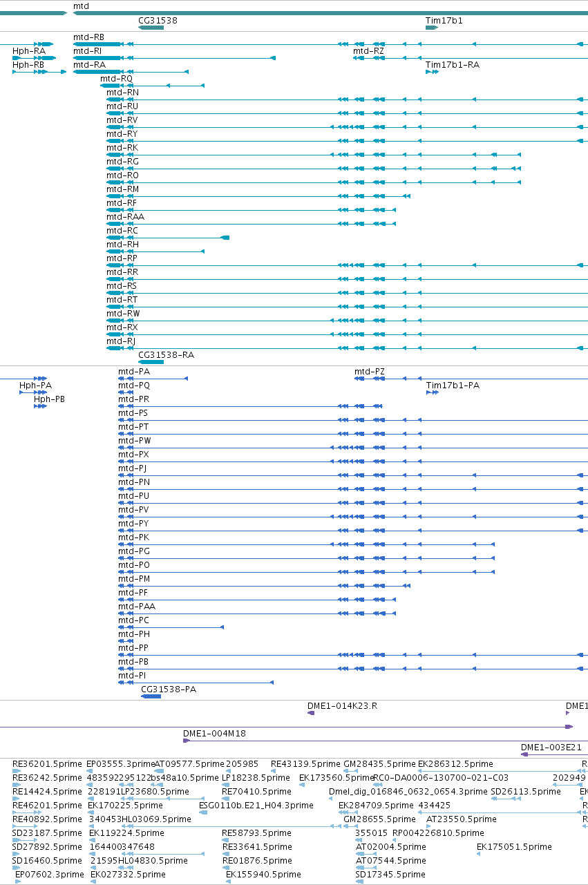
Task: Click the EK175051.5prime EST label
Action: pyautogui.click(x=514, y=847)
